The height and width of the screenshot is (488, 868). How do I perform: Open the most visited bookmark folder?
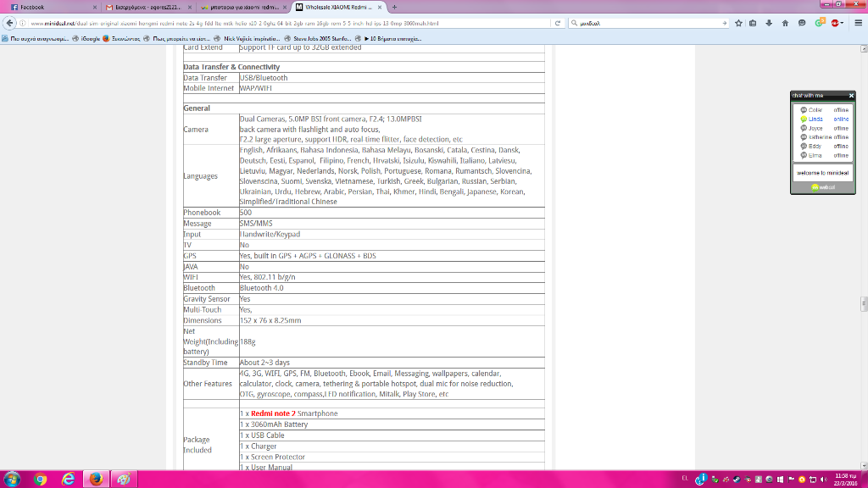click(35, 39)
